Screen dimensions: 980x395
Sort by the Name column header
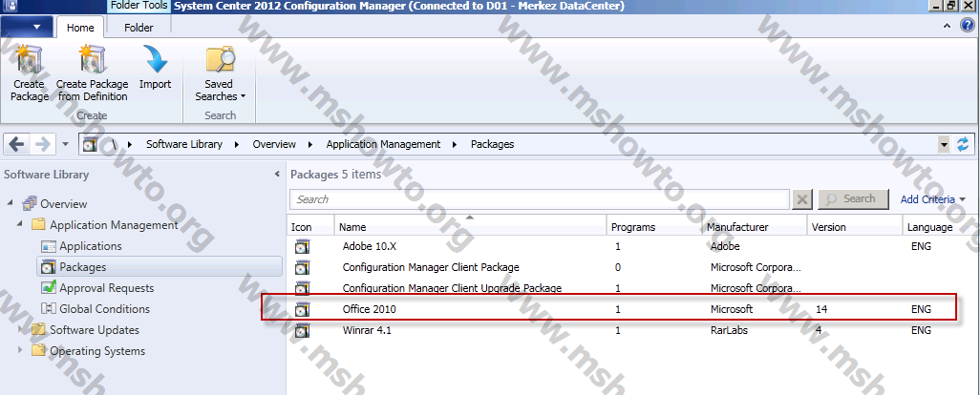coord(470,226)
